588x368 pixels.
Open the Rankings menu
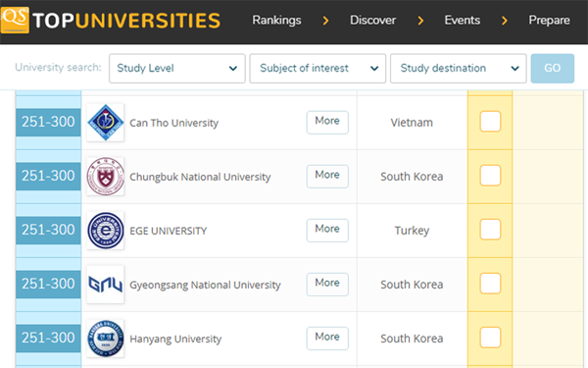pos(276,20)
